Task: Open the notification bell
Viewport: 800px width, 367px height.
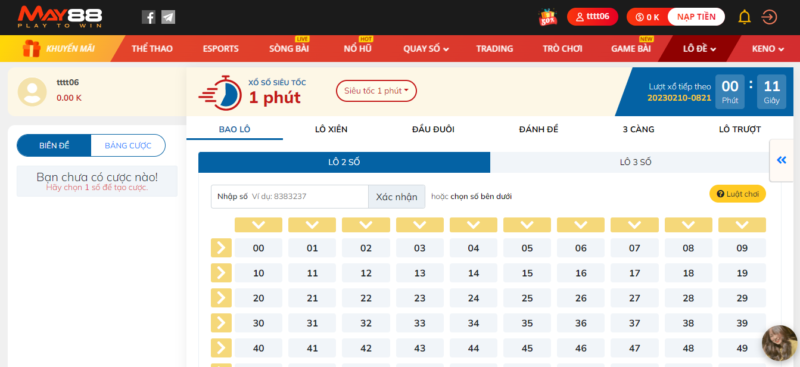Action: point(744,17)
